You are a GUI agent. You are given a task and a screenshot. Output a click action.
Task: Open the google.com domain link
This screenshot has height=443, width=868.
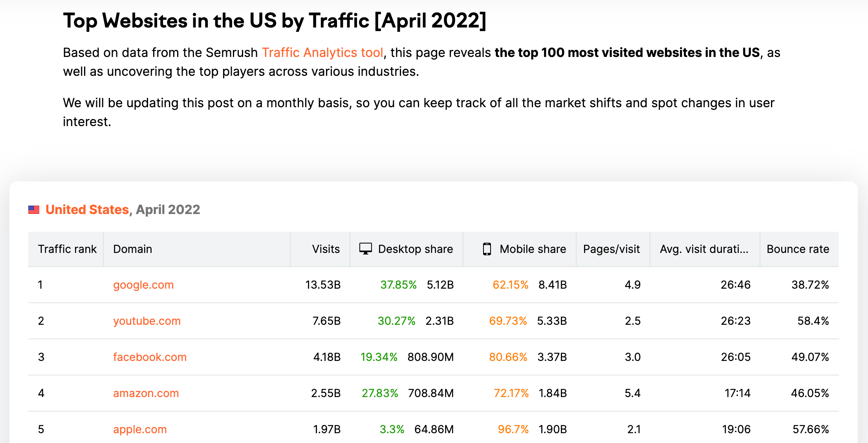(143, 285)
